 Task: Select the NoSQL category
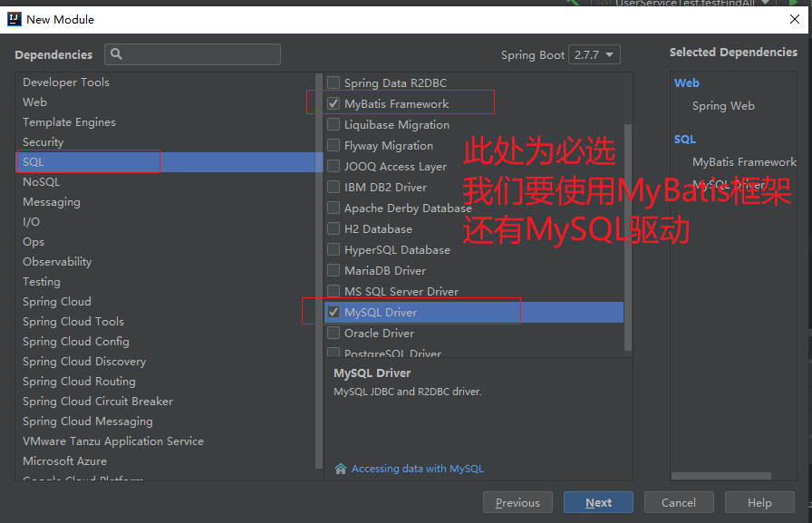point(42,182)
